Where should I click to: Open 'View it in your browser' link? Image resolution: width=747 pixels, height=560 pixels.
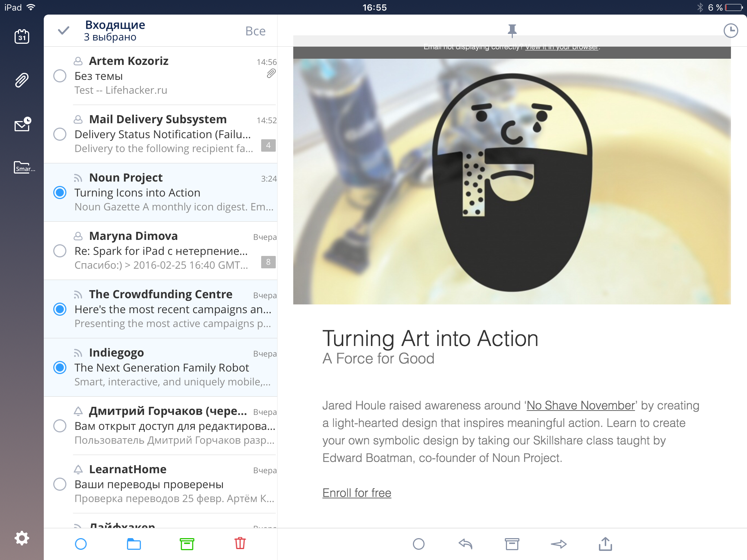pos(562,47)
